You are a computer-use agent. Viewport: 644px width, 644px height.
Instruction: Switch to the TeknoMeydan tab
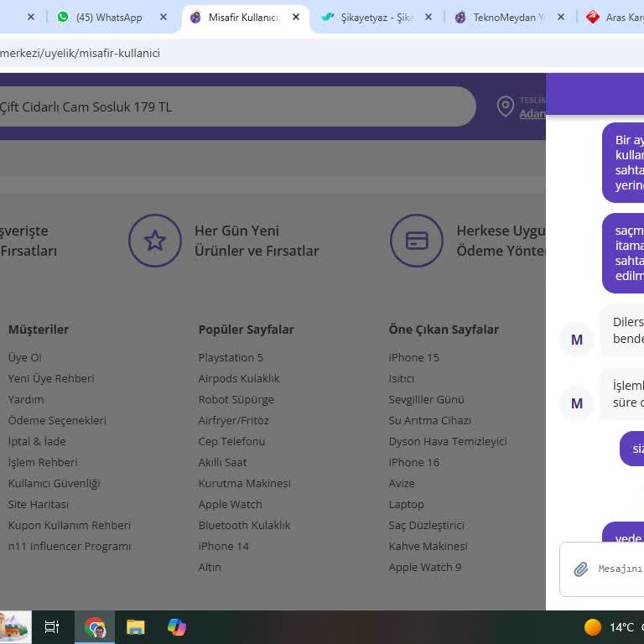509,18
